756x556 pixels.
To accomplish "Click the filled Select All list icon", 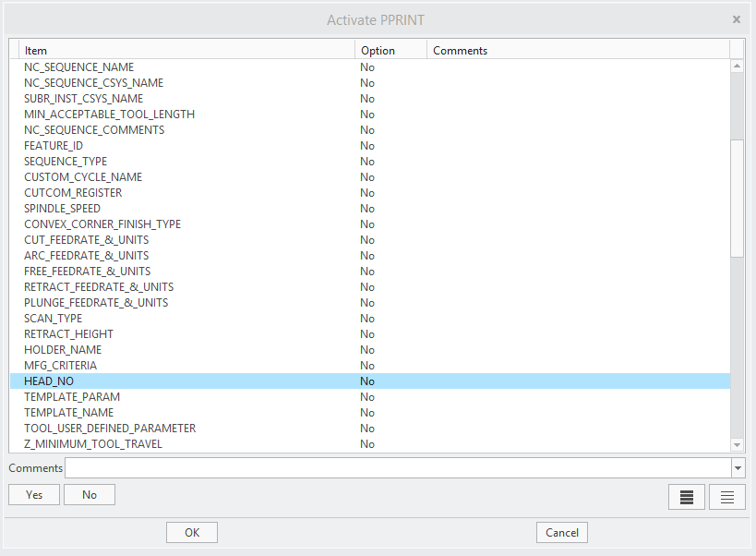I will pos(686,496).
